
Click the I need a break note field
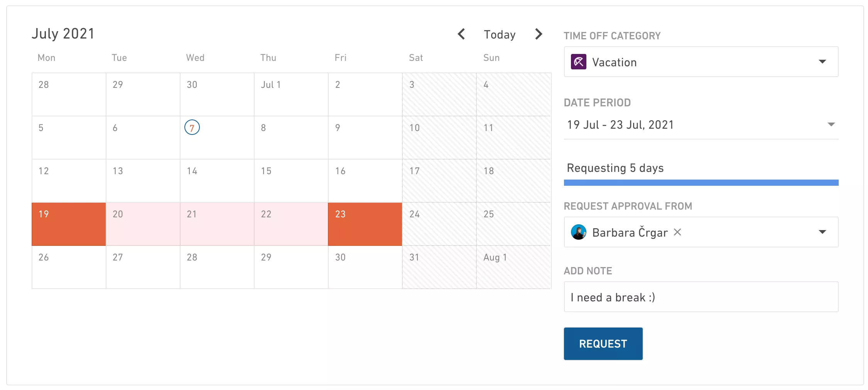(701, 297)
